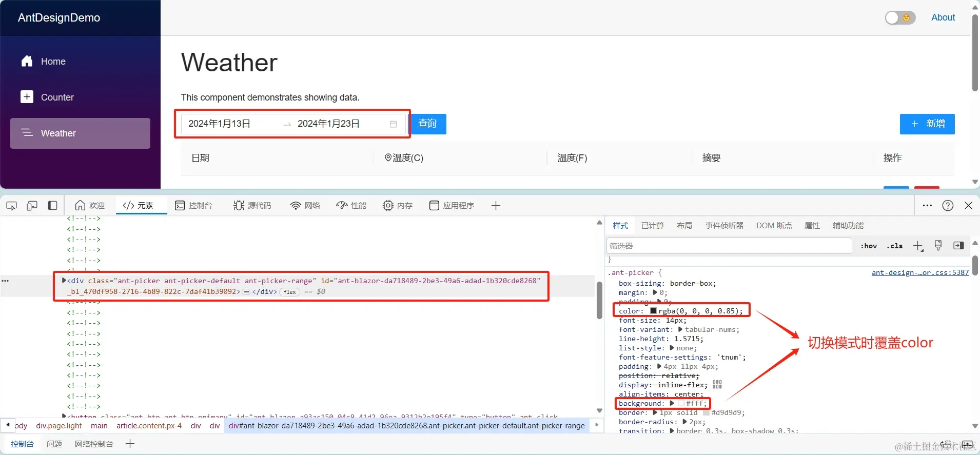Open the ant-design css:5387 source link

[920, 273]
